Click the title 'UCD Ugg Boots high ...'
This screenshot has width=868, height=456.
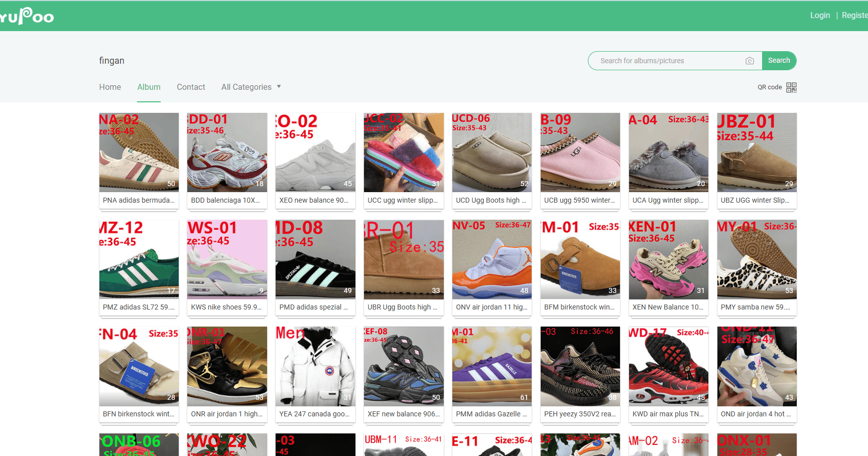click(x=491, y=200)
